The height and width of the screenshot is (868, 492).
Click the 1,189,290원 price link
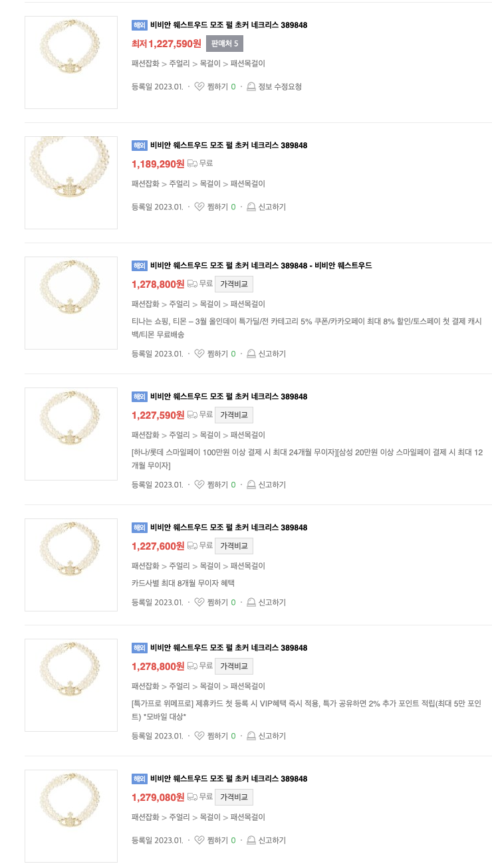point(158,163)
